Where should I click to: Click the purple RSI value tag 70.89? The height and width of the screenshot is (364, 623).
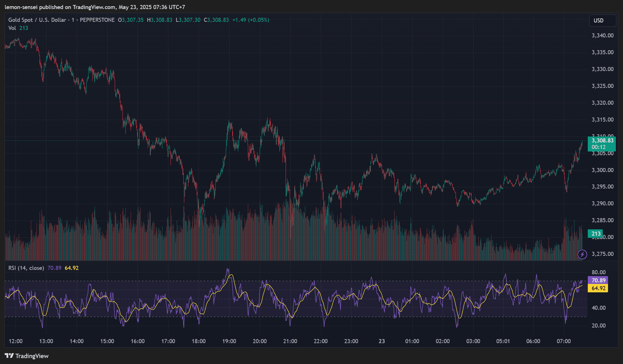pyautogui.click(x=598, y=280)
